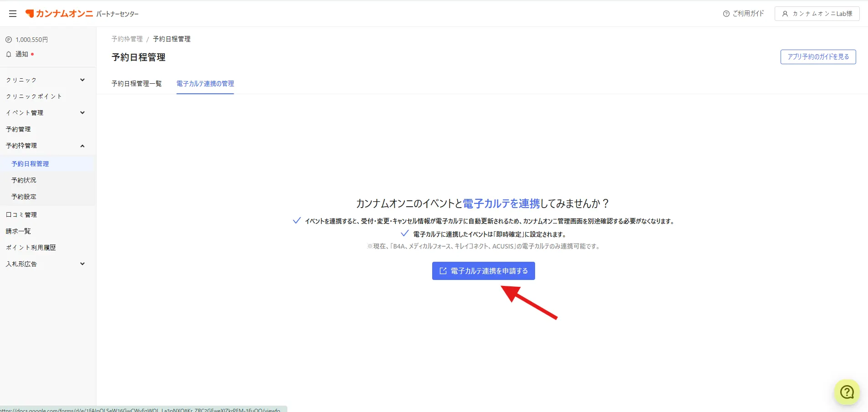Screen dimensions: 868x412
Task: Click the 電子カルテ連携を申請する button
Action: click(x=484, y=271)
